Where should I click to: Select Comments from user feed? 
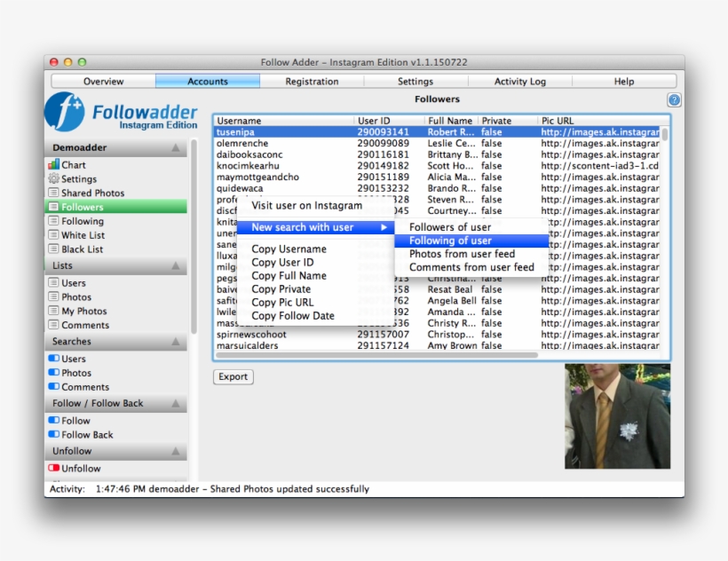click(x=471, y=267)
